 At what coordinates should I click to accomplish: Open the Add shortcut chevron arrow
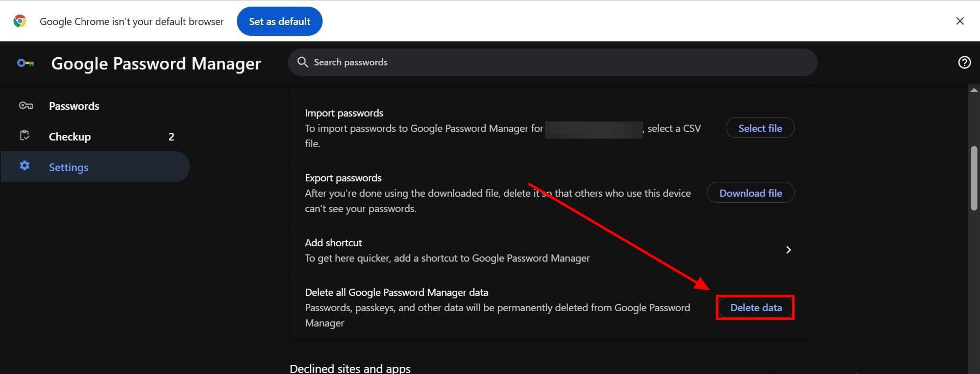[788, 250]
